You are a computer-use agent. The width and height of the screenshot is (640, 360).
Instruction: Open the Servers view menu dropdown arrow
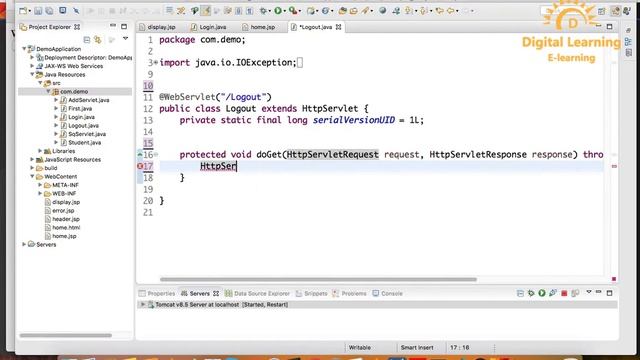589,292
